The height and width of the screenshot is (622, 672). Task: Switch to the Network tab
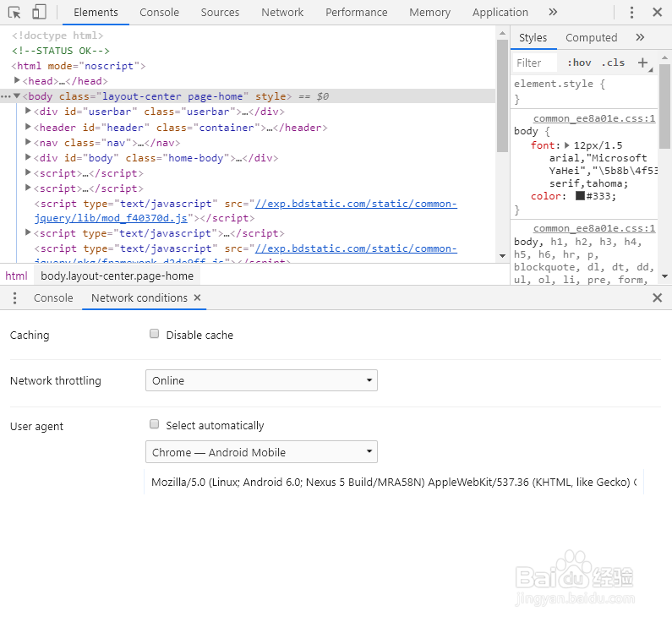point(282,13)
